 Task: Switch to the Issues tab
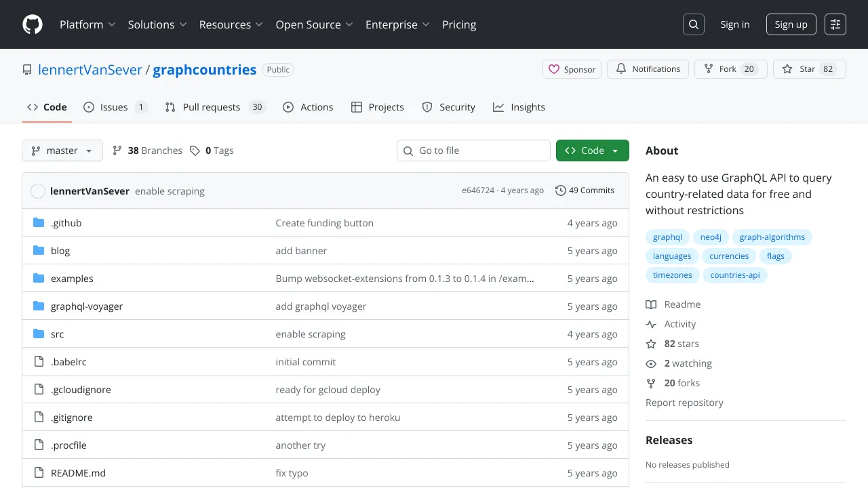pyautogui.click(x=115, y=107)
